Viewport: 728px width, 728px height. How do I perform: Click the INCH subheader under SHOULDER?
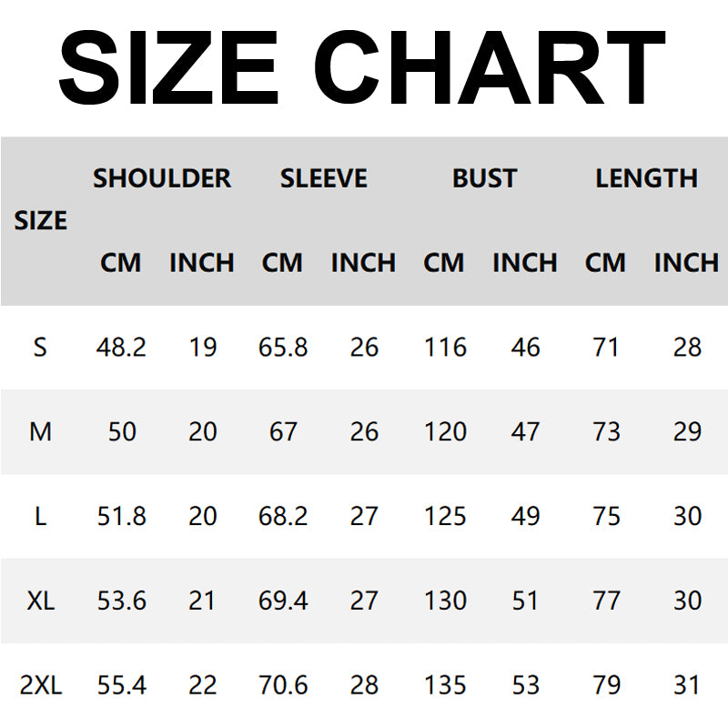(x=202, y=263)
